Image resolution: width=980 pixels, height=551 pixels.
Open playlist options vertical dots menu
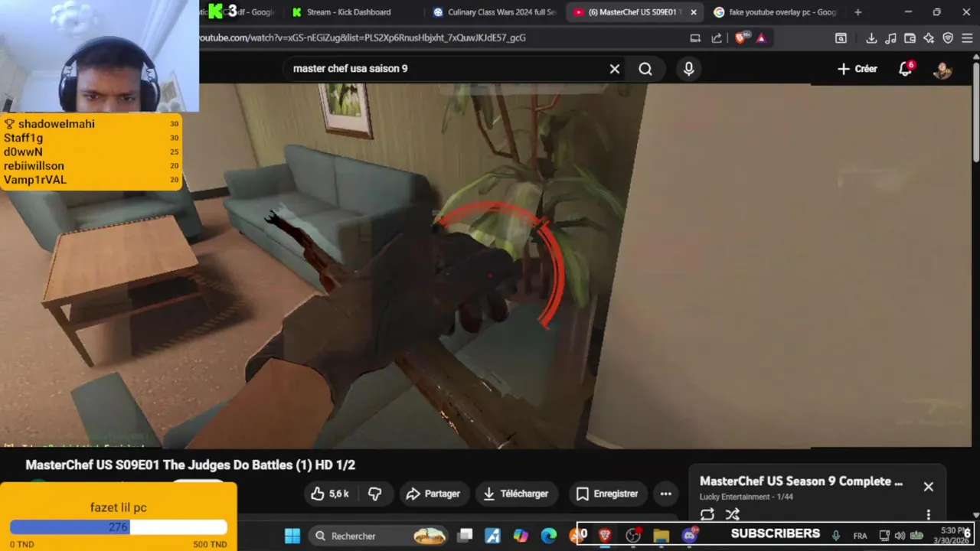click(x=928, y=515)
